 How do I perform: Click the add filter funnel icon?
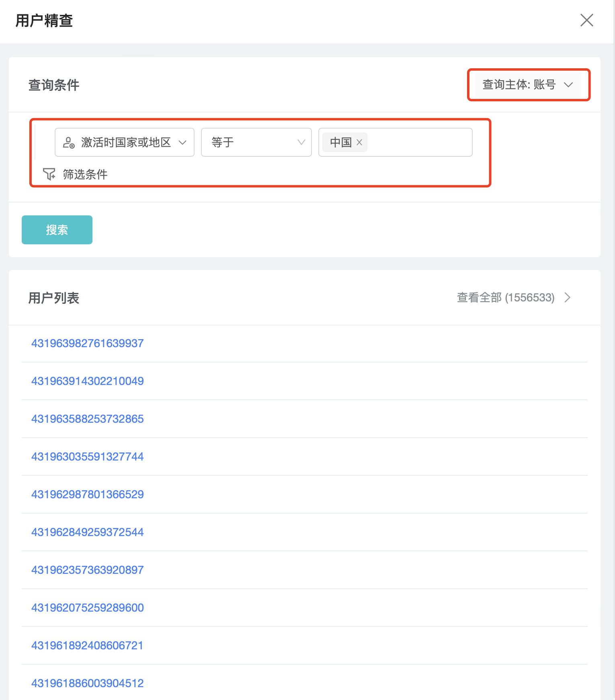click(49, 174)
